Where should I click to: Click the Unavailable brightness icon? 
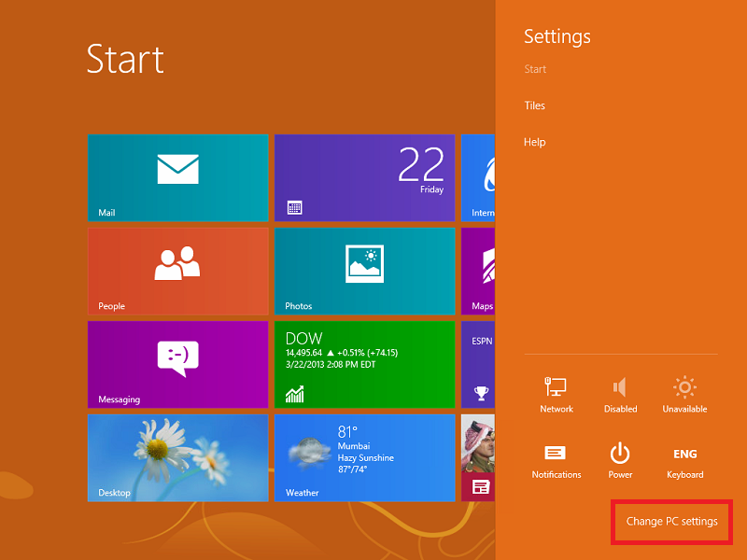[x=684, y=394]
